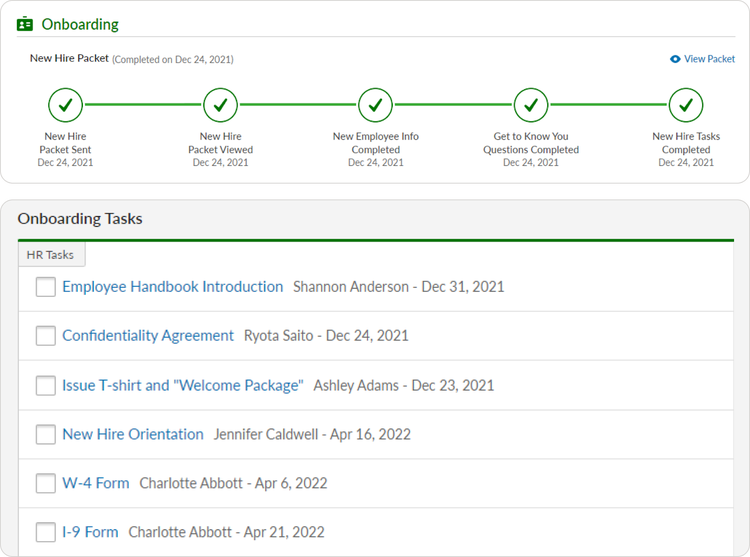The image size is (750, 557).
Task: Switch to the HR Tasks tab
Action: click(52, 254)
